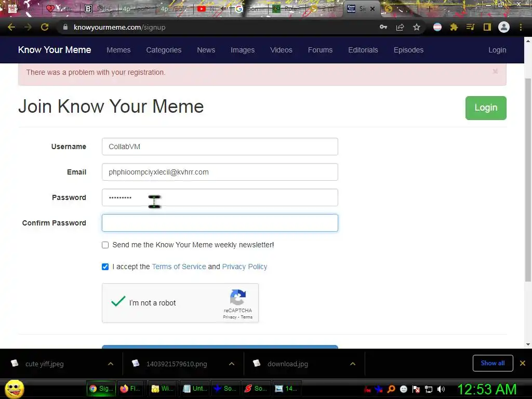532x399 pixels.
Task: Focus the Password input field
Action: [220, 197]
